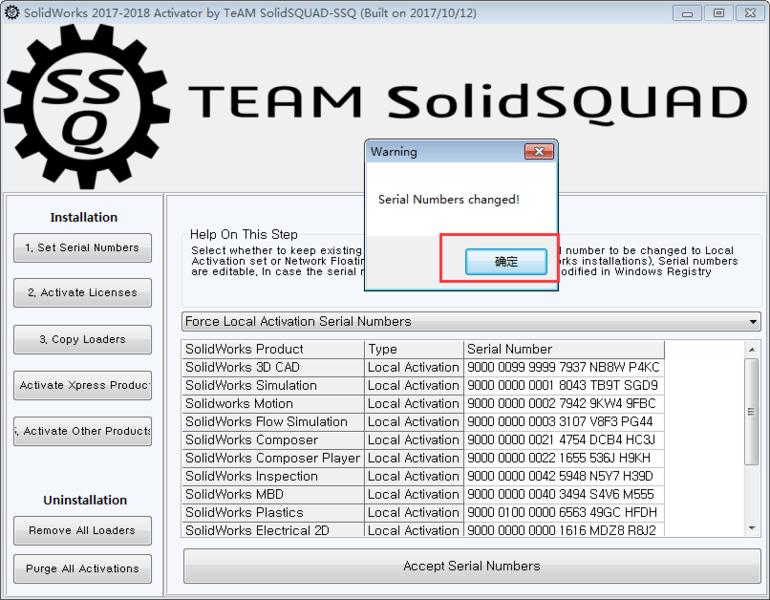Click the gear icon in title bar
This screenshot has width=770, height=600.
(x=12, y=12)
